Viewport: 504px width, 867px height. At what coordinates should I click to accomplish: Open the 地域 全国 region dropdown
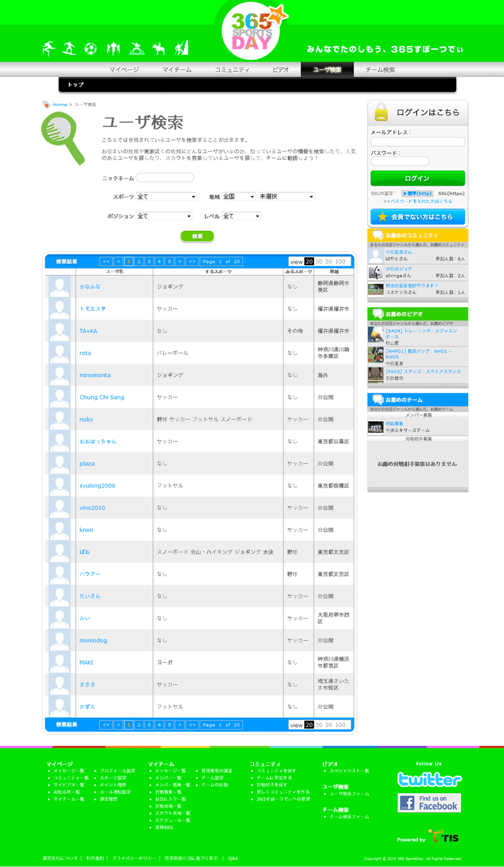point(238,197)
